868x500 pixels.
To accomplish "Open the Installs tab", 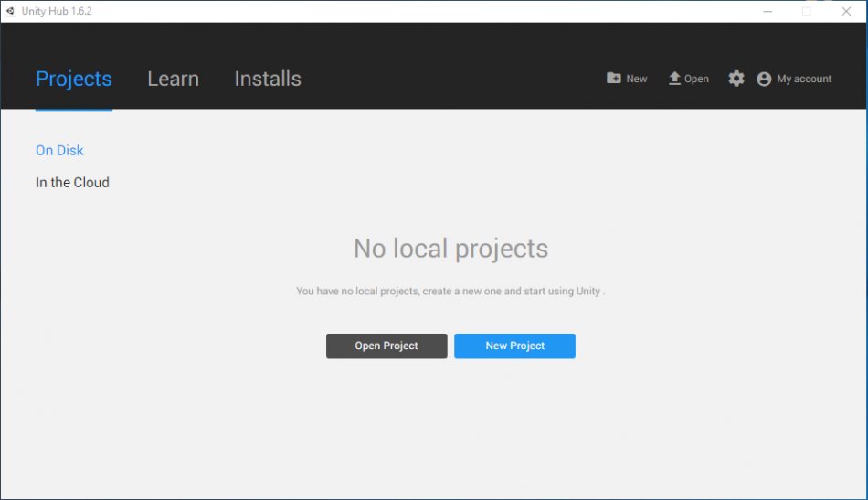I will 268,79.
